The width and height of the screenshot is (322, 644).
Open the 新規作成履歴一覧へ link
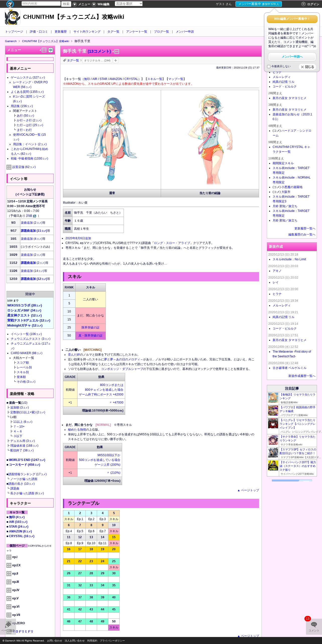(x=302, y=376)
